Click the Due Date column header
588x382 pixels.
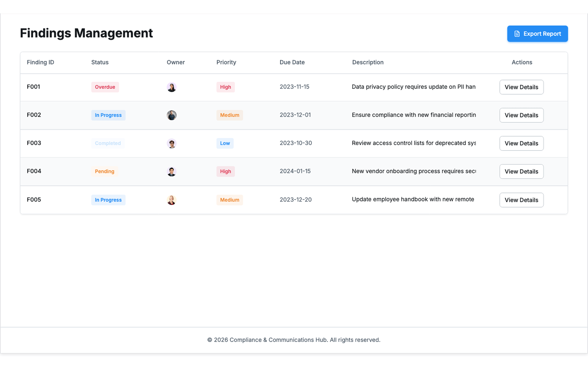pos(292,62)
